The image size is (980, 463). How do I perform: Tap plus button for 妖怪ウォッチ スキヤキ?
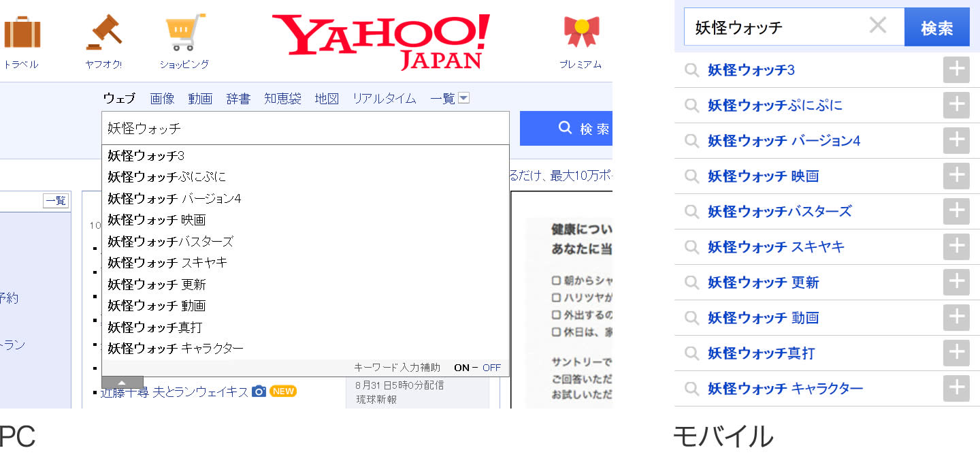956,247
